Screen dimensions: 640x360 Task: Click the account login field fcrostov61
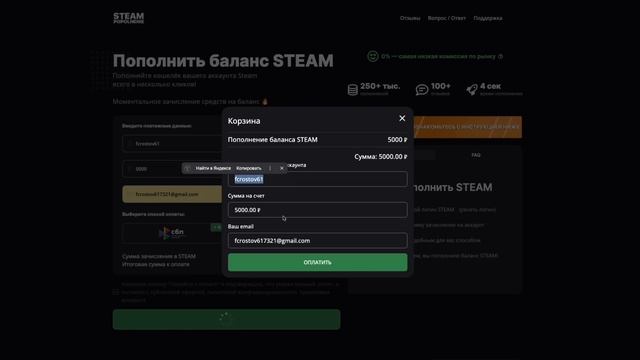click(318, 179)
